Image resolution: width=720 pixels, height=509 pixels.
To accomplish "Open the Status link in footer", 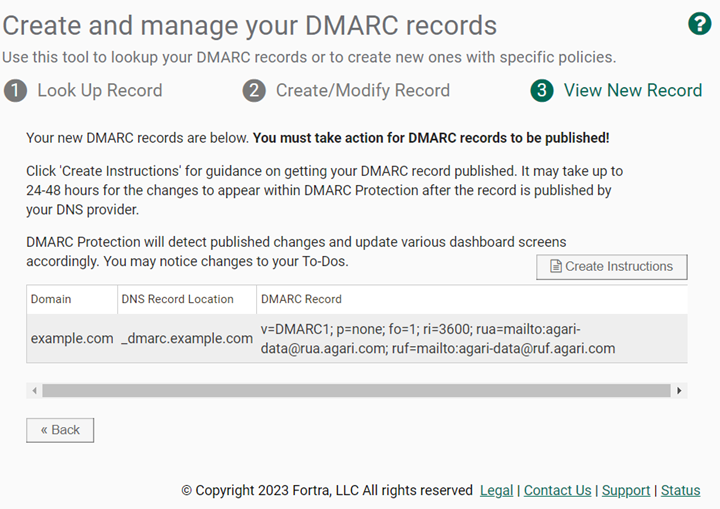I will pyautogui.click(x=681, y=491).
